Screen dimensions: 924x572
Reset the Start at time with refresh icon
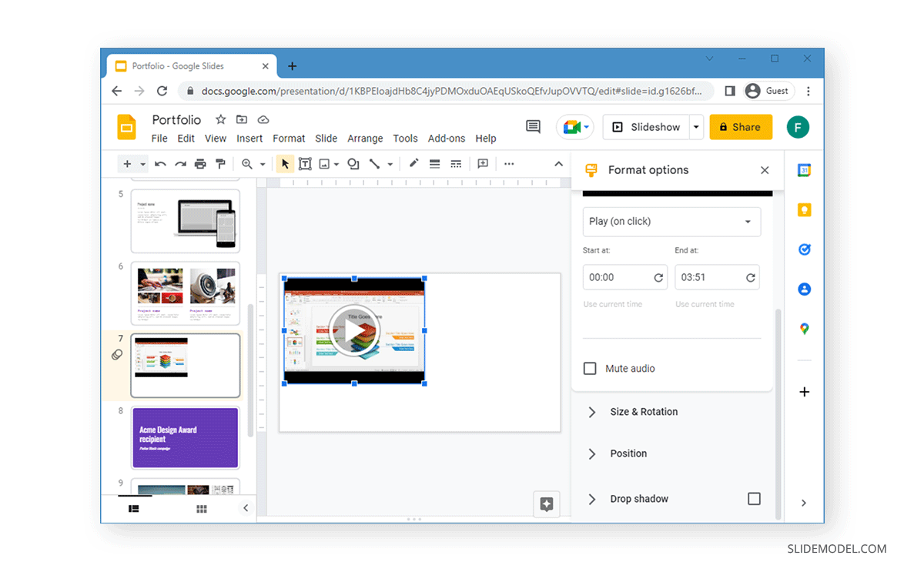[658, 278]
